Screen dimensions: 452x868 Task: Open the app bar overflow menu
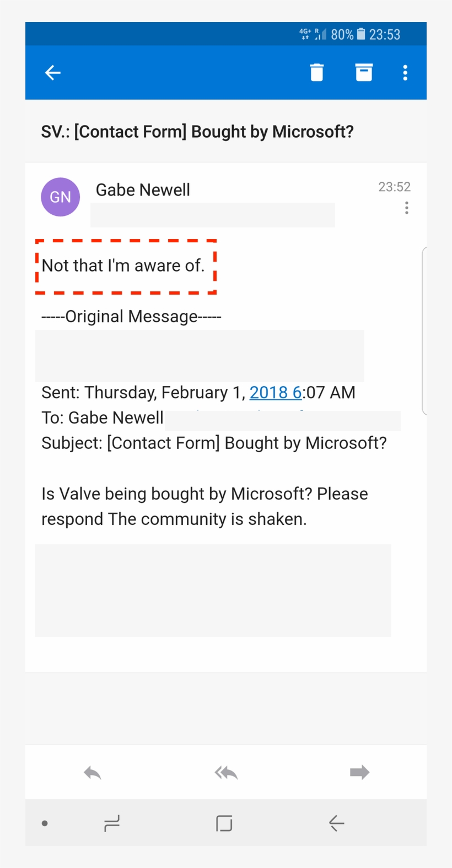pos(405,72)
